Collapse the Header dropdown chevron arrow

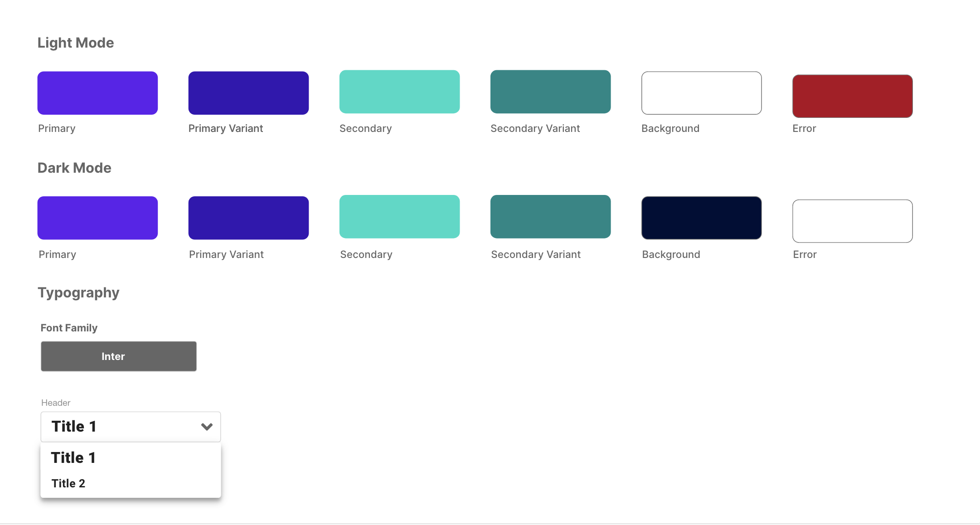207,427
